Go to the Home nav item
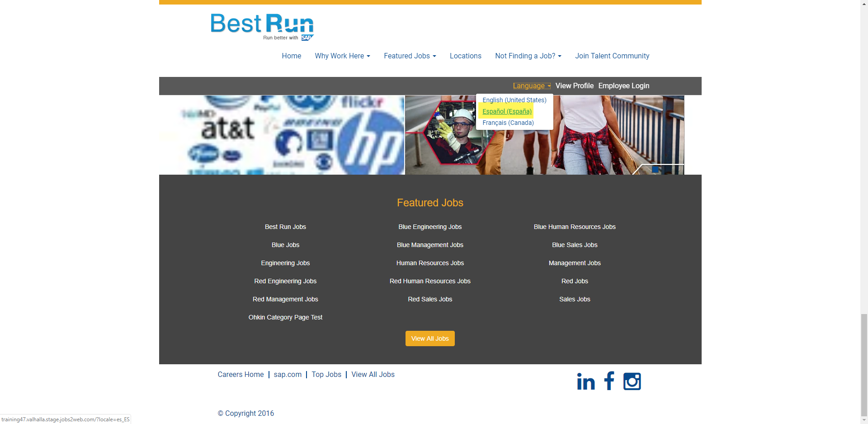The width and height of the screenshot is (868, 424). (292, 56)
